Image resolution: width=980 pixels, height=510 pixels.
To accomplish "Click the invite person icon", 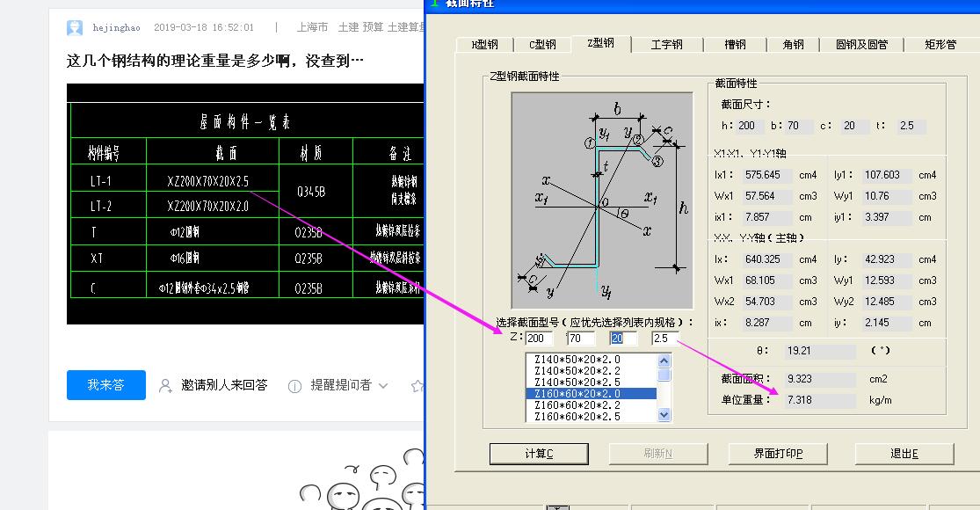I will (x=165, y=386).
